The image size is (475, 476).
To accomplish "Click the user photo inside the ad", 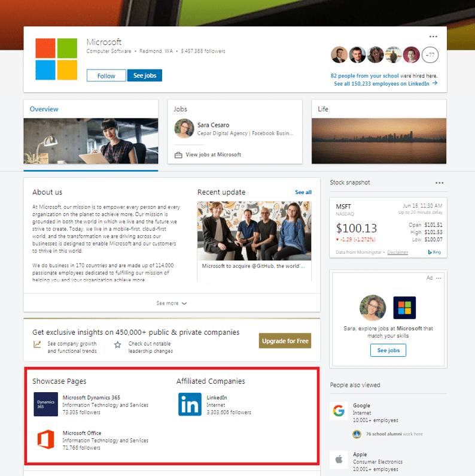I will click(x=373, y=308).
